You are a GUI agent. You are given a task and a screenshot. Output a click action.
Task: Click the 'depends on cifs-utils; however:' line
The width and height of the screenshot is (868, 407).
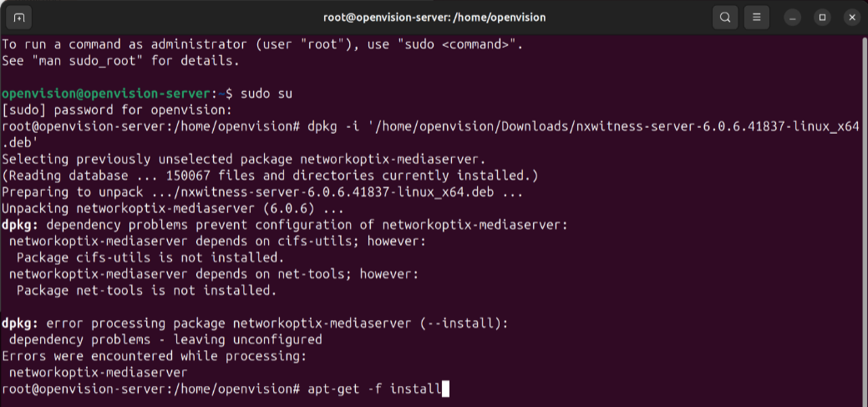(x=217, y=242)
